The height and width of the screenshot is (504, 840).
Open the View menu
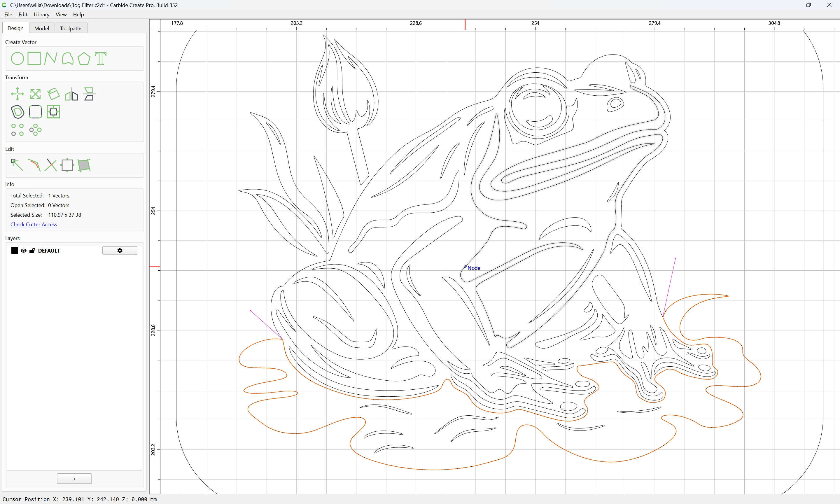pos(61,15)
